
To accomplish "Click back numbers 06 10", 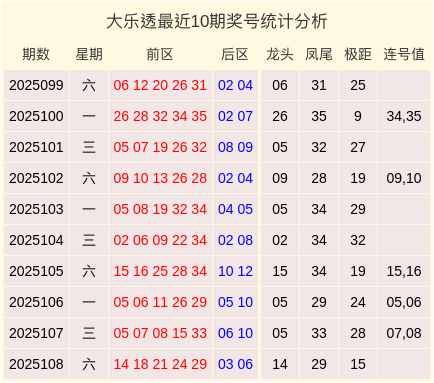I will (x=235, y=333).
